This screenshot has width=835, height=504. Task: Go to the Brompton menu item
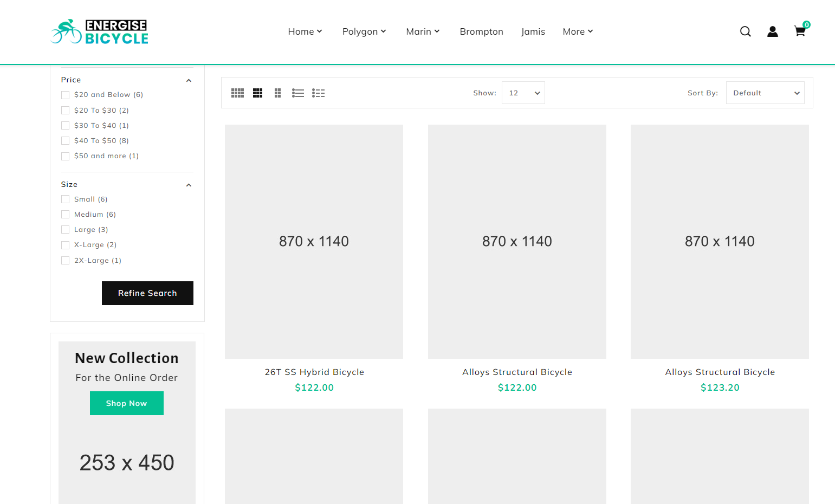coord(481,31)
